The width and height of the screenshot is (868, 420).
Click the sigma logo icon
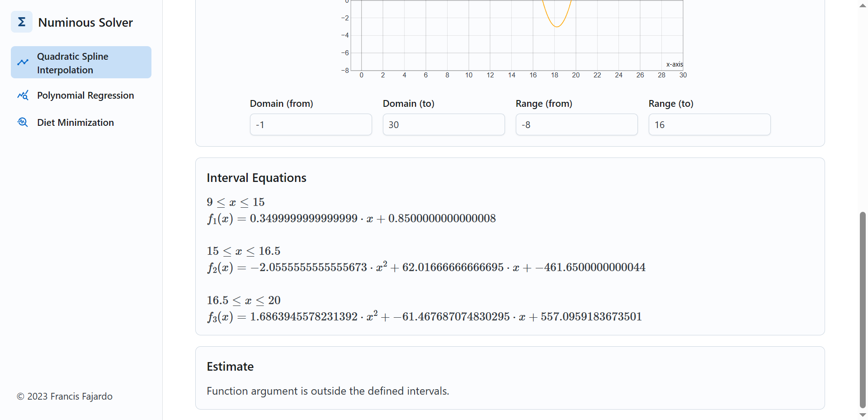tap(22, 21)
